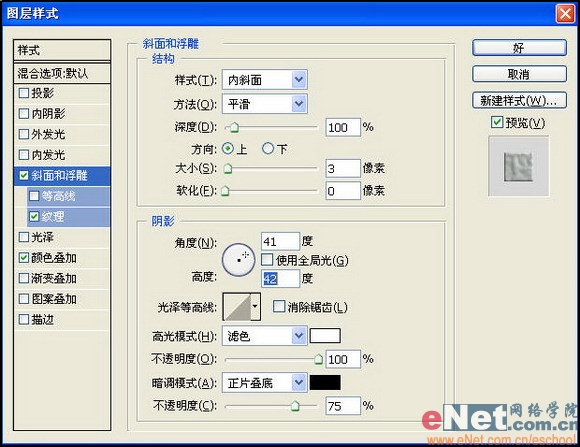Click the gloss contour preview thumbnail
This screenshot has height=447, width=580.
pos(237,306)
